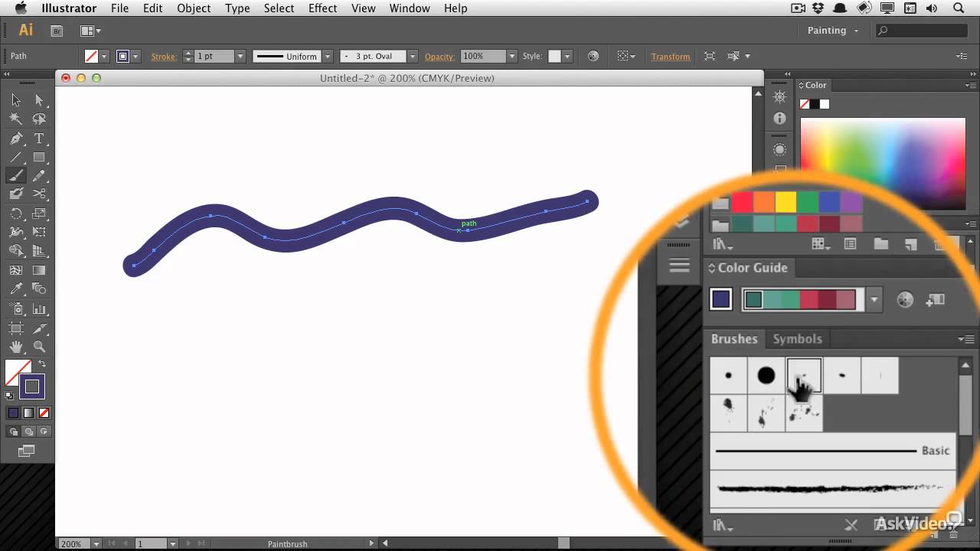Choose the Column Graph tool
The width and height of the screenshot is (980, 551).
(x=39, y=309)
